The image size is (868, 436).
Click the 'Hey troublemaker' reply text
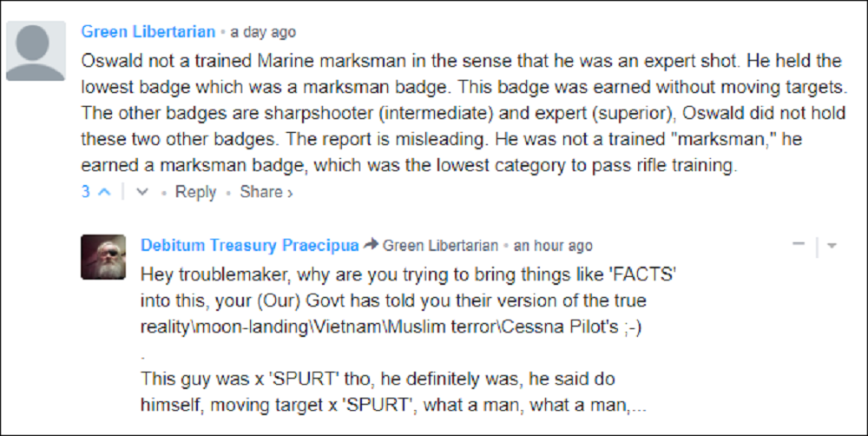[408, 274]
